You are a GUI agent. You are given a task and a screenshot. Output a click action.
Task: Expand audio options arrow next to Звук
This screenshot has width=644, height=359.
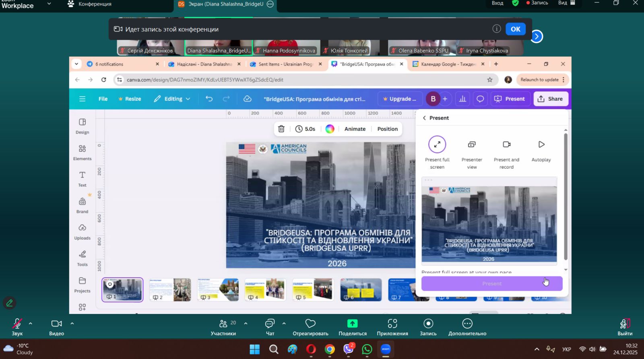click(x=31, y=323)
